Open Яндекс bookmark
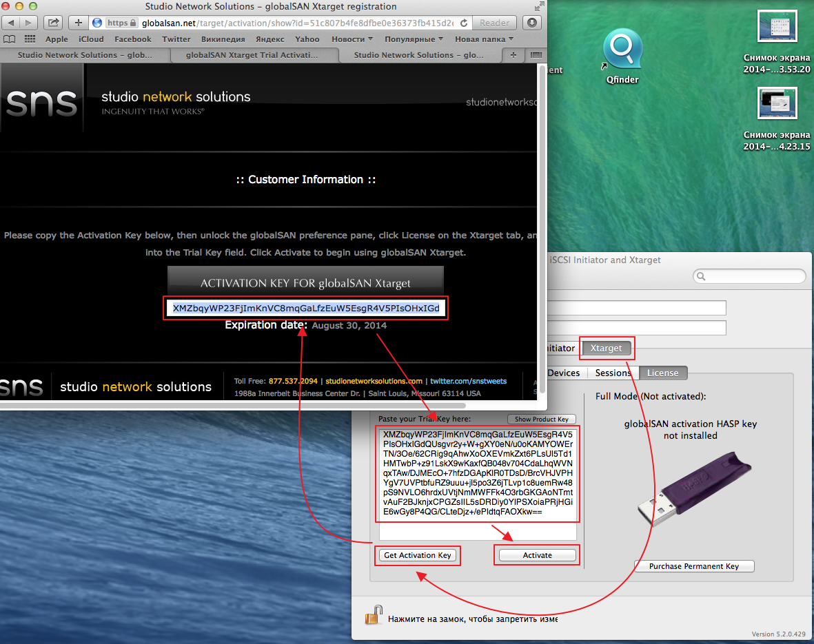Image resolution: width=814 pixels, height=644 pixels. [x=270, y=39]
